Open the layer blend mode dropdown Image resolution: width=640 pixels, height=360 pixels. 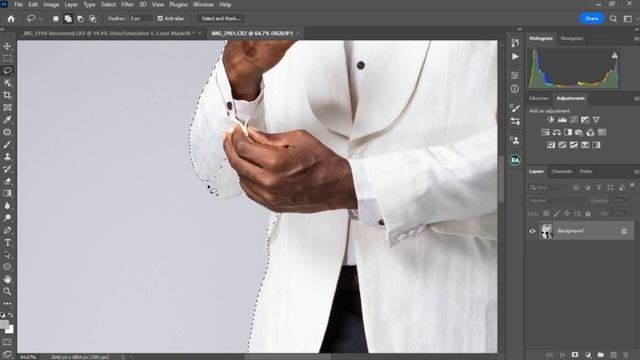(557, 200)
